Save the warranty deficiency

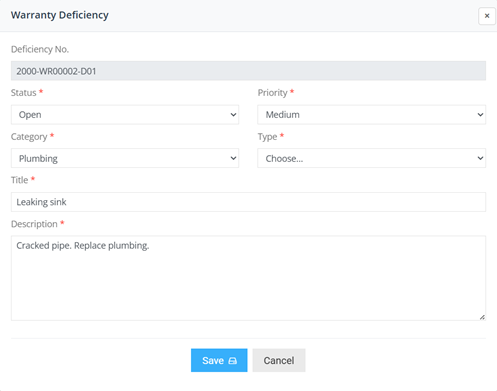tap(219, 360)
